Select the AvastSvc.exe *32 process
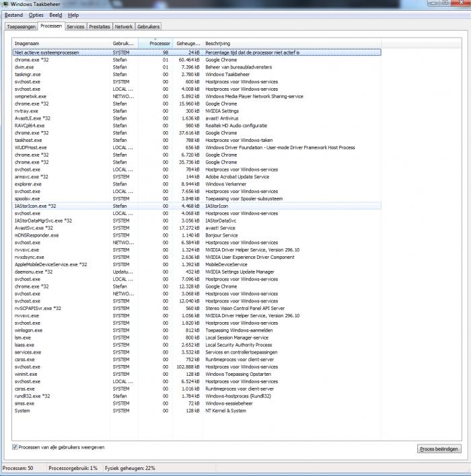Screen dimensions: 471x476 click(x=197, y=228)
